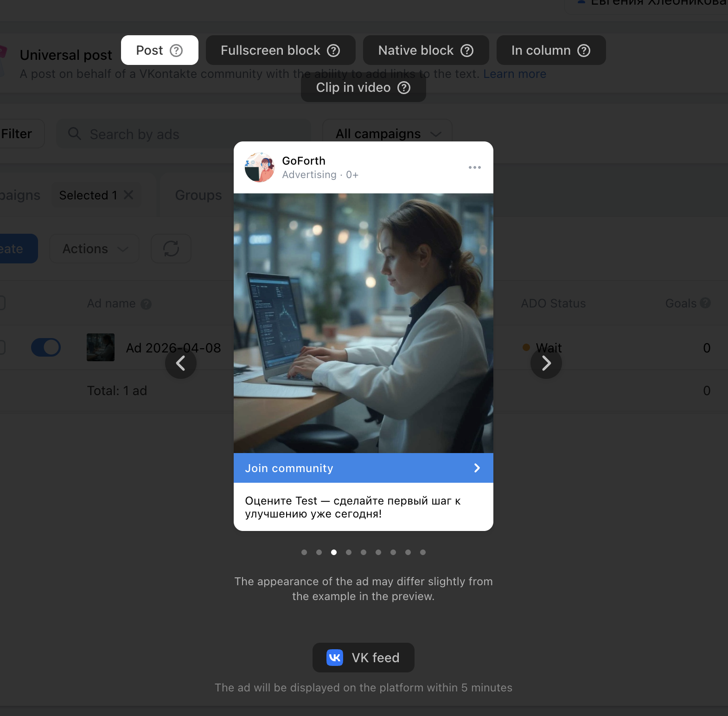Click the Native block help icon

click(467, 51)
